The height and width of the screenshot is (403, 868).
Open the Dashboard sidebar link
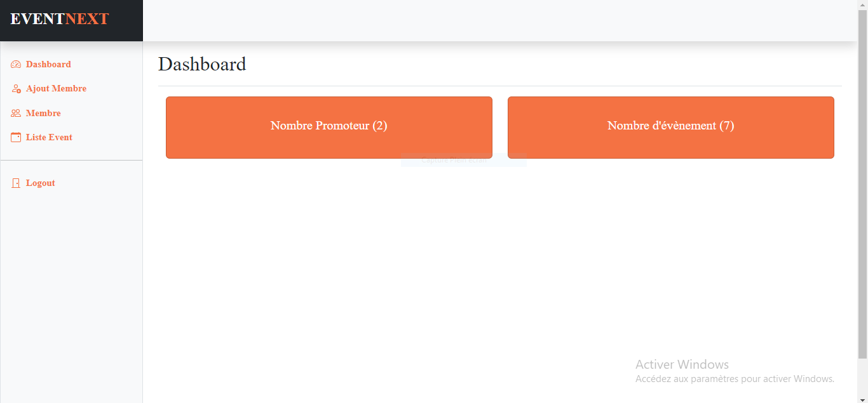click(x=48, y=64)
